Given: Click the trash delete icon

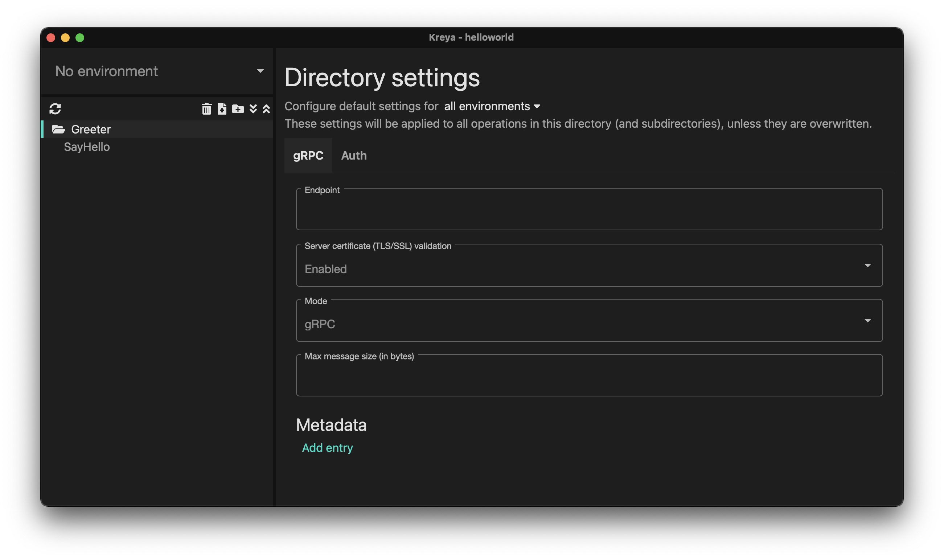Looking at the screenshot, I should (x=206, y=109).
